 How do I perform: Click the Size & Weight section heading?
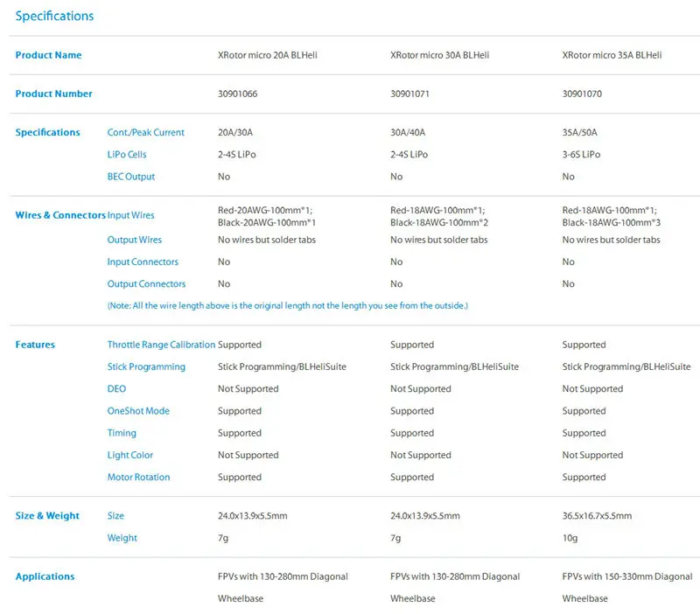tap(47, 516)
